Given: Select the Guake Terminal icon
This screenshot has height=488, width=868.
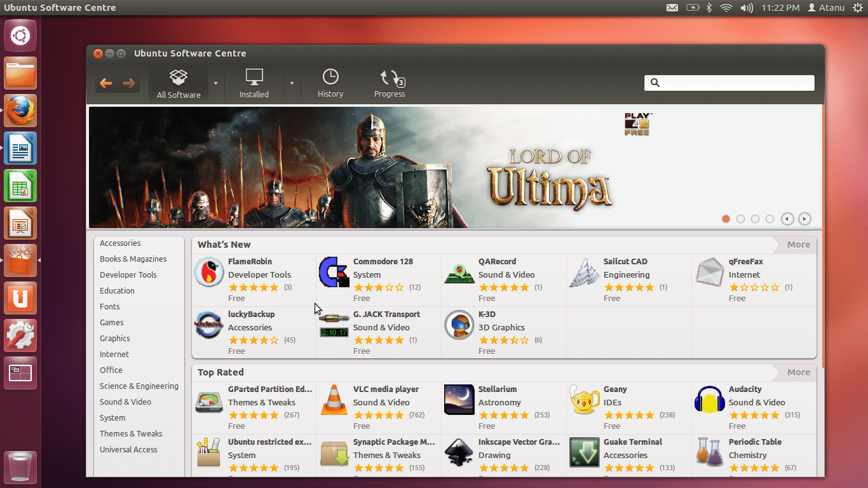Looking at the screenshot, I should 584,452.
